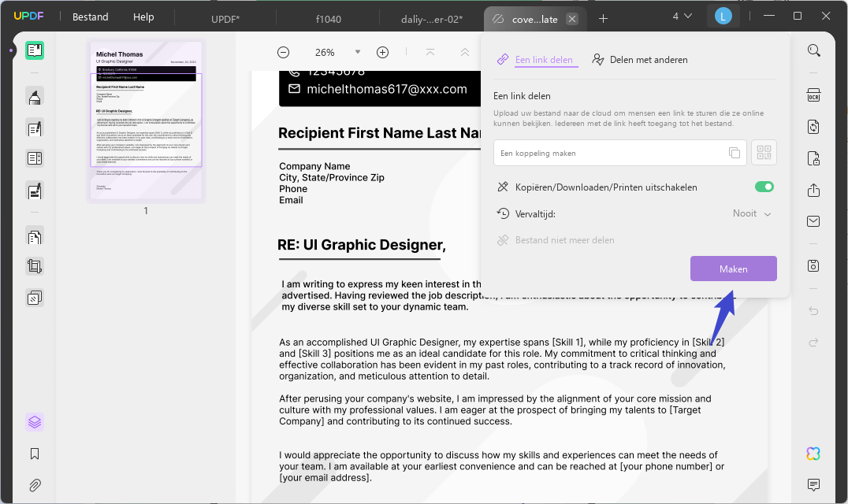Screen dimensions: 848x504
Task: Select page 1 thumbnail
Action: point(146,120)
